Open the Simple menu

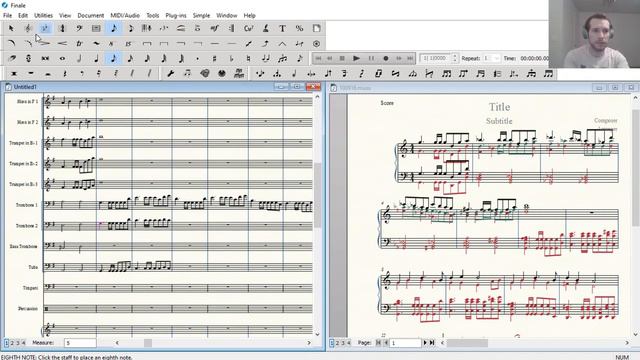[x=201, y=16]
